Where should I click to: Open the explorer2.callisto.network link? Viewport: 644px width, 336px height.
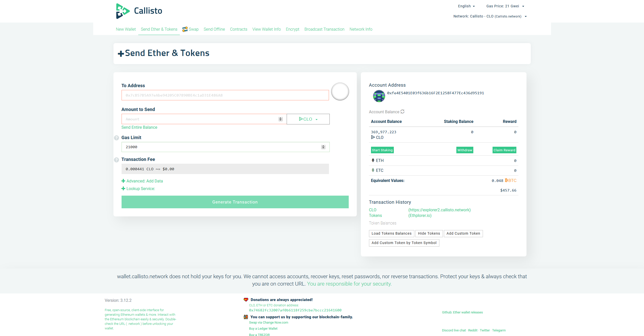point(439,210)
